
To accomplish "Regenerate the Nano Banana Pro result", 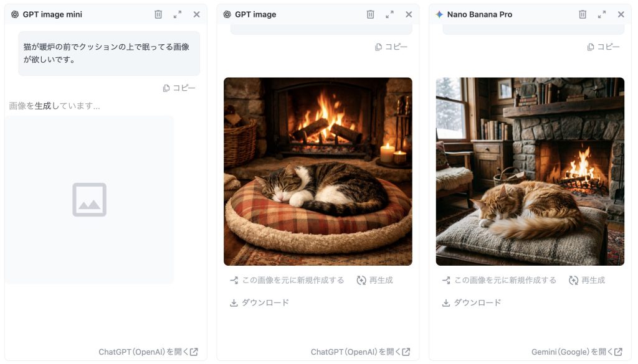I will (x=587, y=281).
